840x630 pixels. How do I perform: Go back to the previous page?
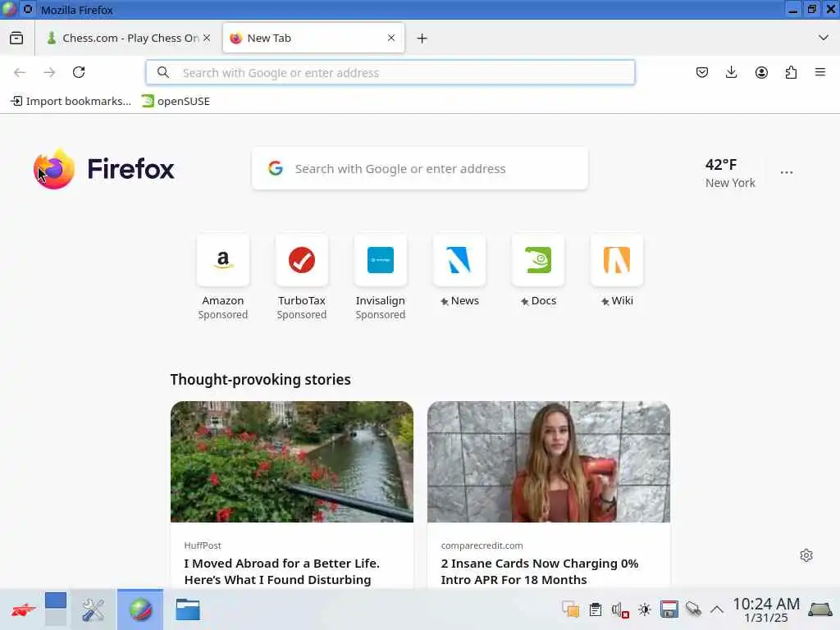(20, 72)
